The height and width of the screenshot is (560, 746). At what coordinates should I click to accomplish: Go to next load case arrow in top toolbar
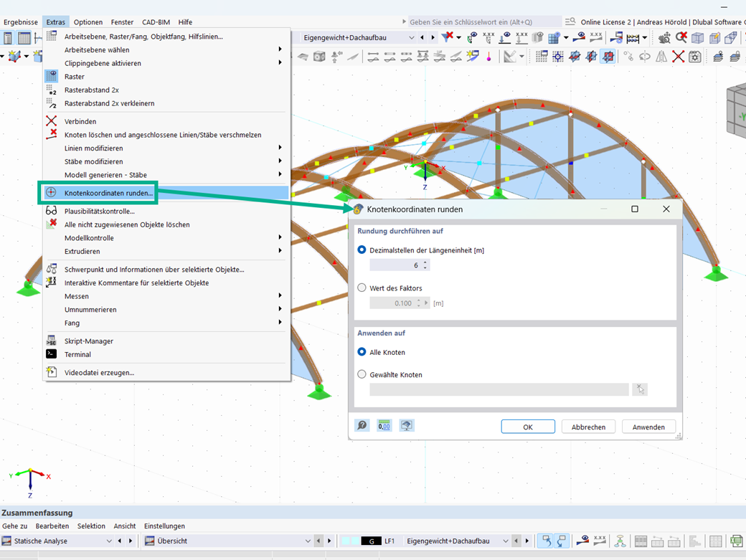(433, 37)
